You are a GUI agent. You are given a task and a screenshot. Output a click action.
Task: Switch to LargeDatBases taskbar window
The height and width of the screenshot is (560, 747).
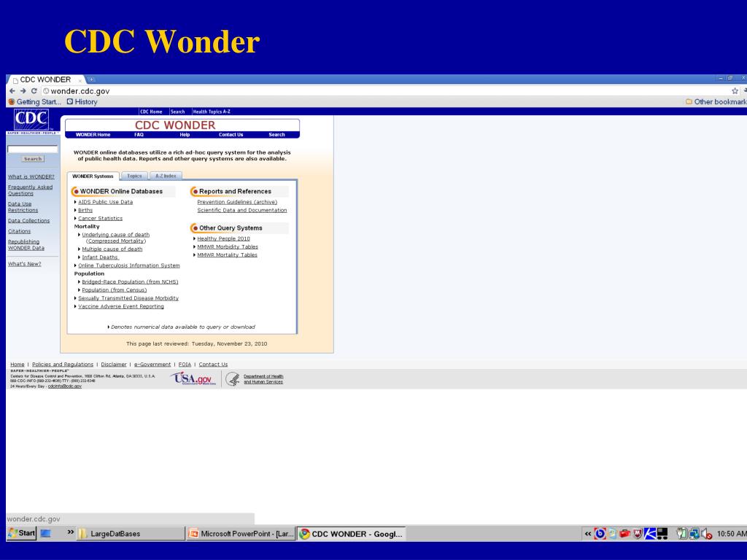click(x=131, y=533)
